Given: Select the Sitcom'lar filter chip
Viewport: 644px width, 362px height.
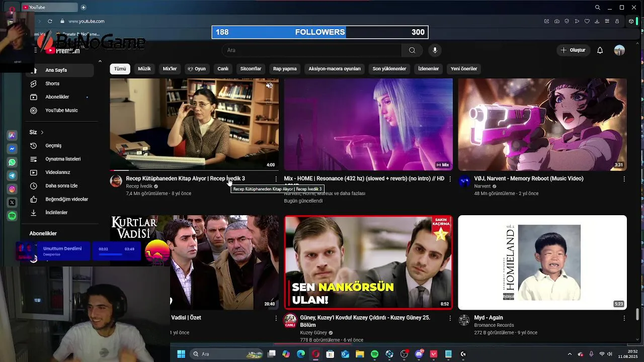Looking at the screenshot, I should (x=251, y=69).
